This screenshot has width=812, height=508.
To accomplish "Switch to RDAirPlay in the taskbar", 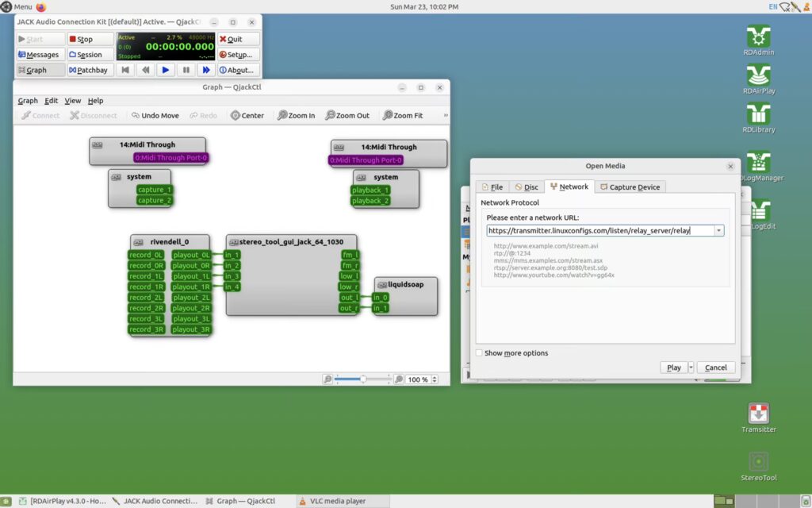I will coord(62,502).
